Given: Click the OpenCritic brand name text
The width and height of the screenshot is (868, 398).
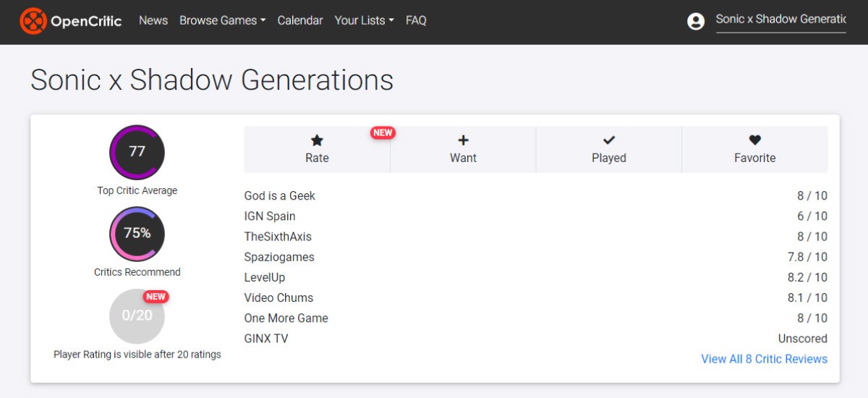Looking at the screenshot, I should (x=86, y=21).
